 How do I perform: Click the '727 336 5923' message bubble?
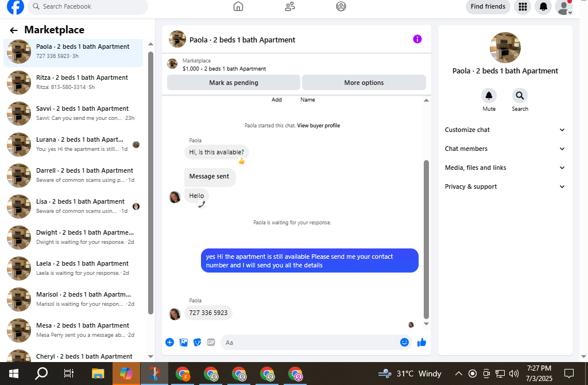208,313
